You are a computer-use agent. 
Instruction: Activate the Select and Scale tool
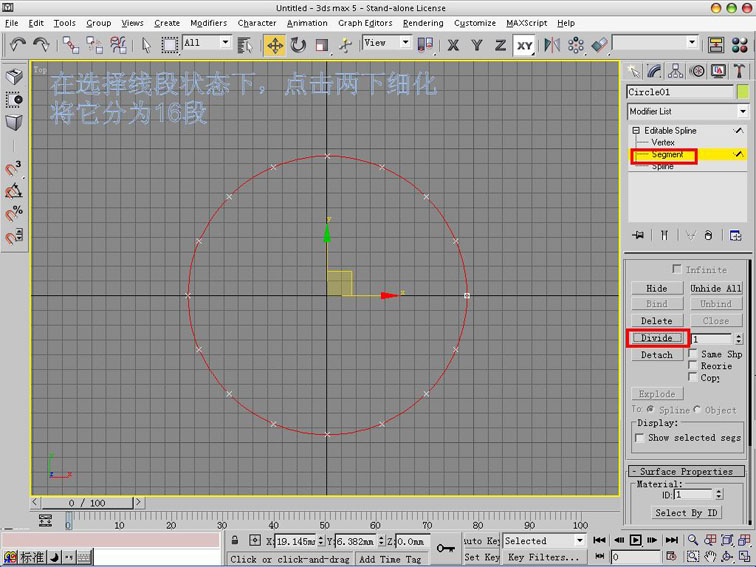pyautogui.click(x=322, y=46)
